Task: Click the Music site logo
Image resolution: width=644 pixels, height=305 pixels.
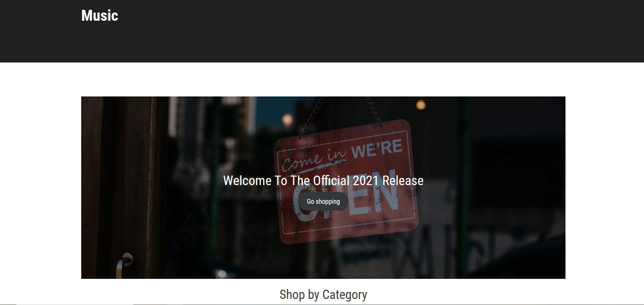Action: (100, 16)
